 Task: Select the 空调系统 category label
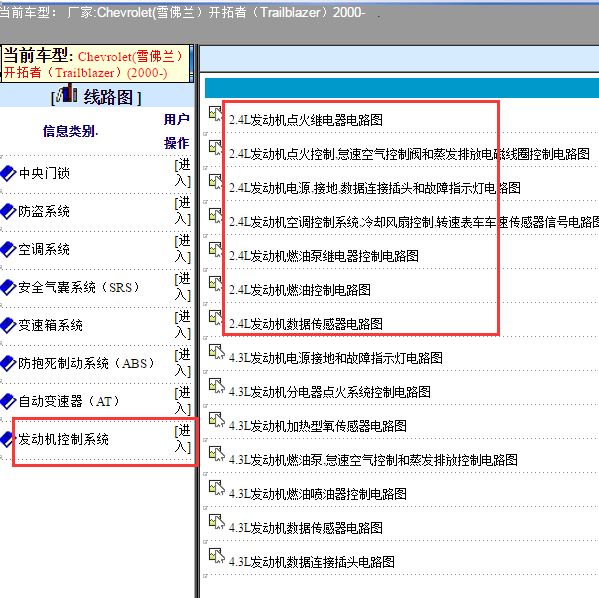pyautogui.click(x=44, y=250)
